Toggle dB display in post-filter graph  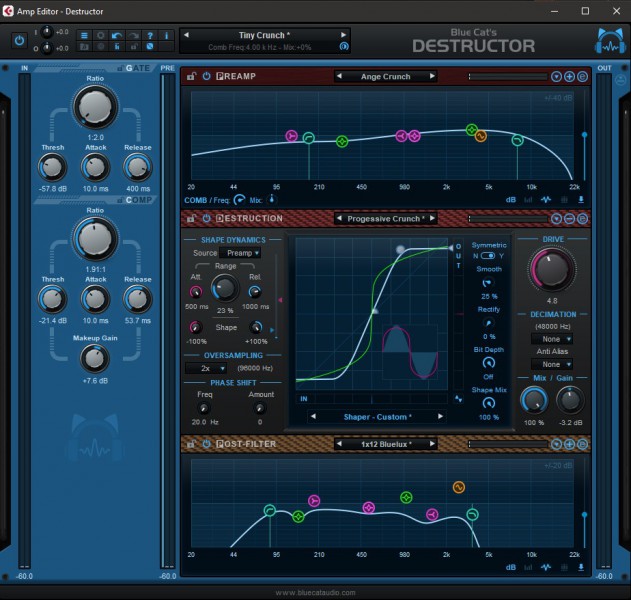pyautogui.click(x=510, y=567)
